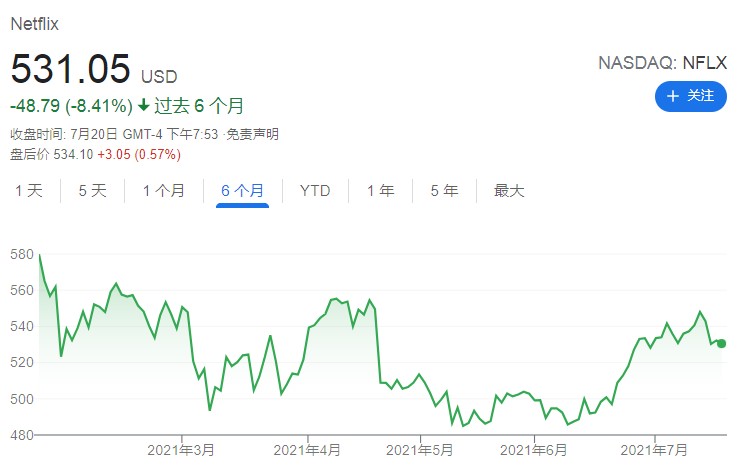Click the -48.79 (-8.41%) change value
The height and width of the screenshot is (468, 743).
[72, 106]
